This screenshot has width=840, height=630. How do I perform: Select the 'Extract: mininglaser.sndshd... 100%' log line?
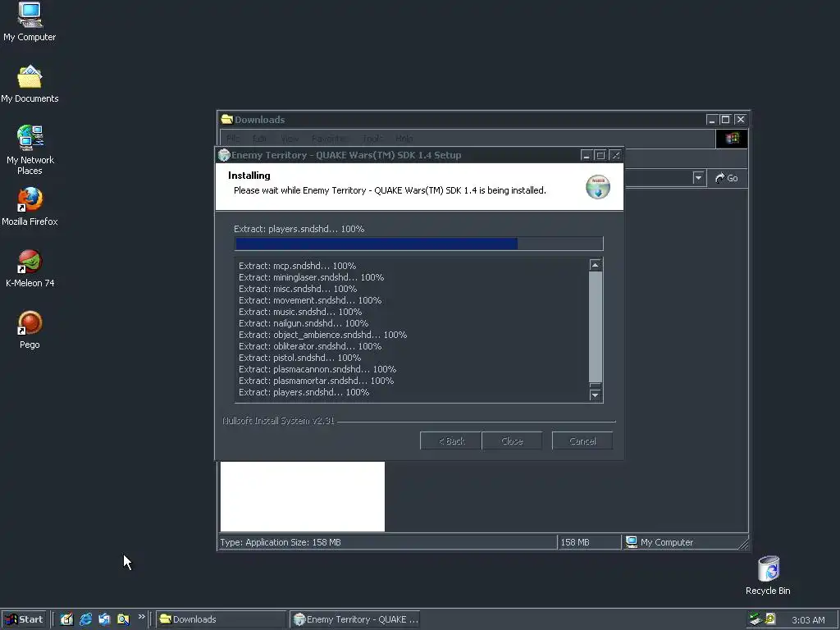click(x=311, y=277)
